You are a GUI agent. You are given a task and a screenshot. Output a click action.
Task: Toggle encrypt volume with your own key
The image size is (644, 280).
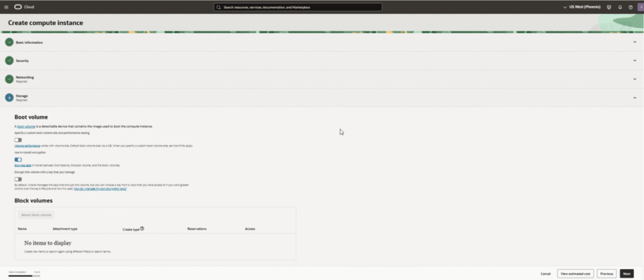(x=18, y=180)
